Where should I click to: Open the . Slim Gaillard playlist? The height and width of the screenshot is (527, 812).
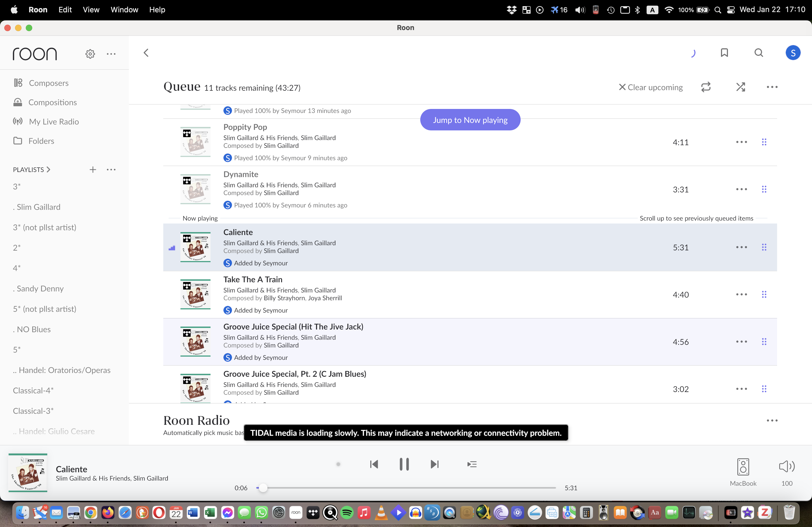37,207
